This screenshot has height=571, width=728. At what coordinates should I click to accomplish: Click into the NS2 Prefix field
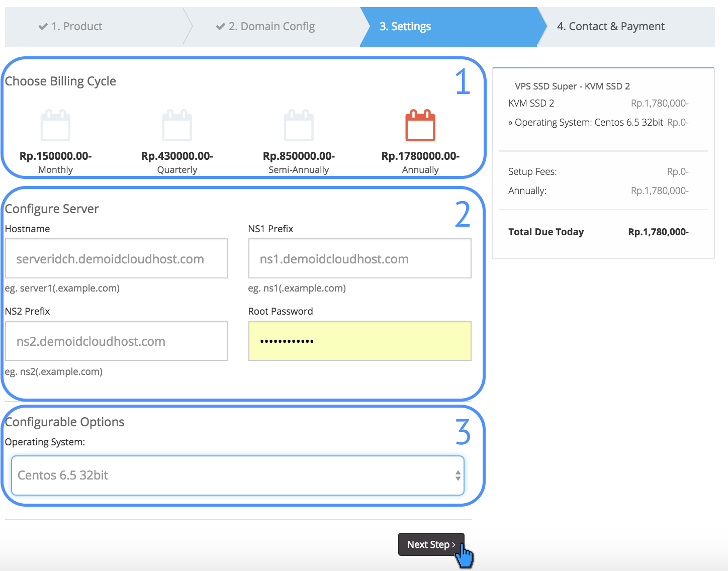(117, 341)
